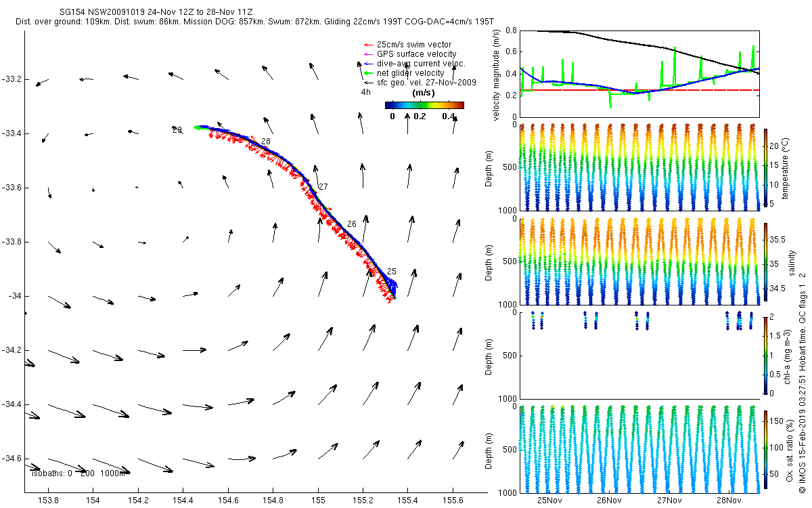Click the red dashed line in velocity plot

[x=639, y=90]
